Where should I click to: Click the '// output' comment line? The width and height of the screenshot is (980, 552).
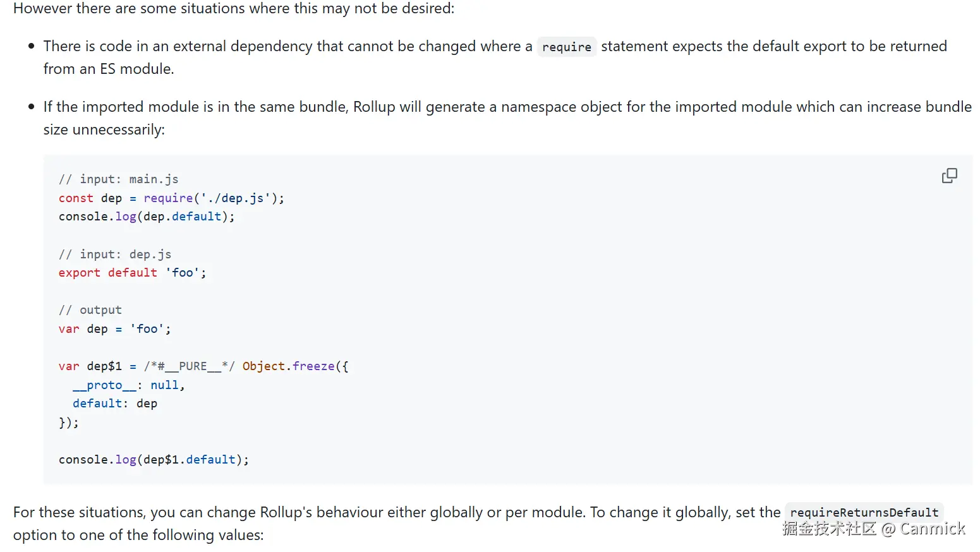pos(90,310)
